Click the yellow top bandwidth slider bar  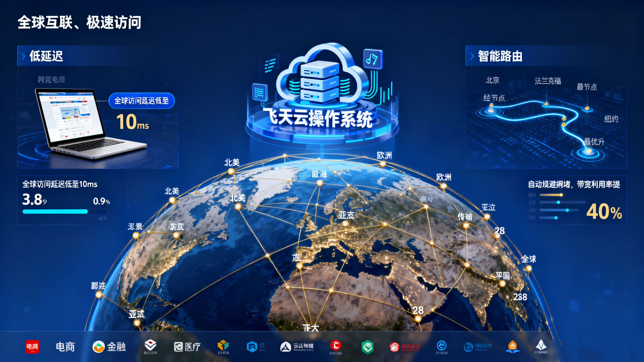[x=551, y=195]
